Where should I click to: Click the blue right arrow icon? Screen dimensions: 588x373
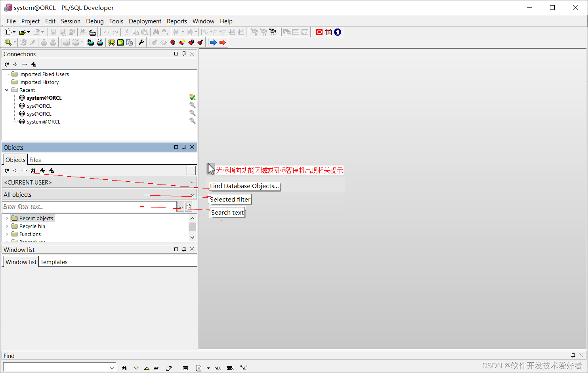(x=214, y=42)
